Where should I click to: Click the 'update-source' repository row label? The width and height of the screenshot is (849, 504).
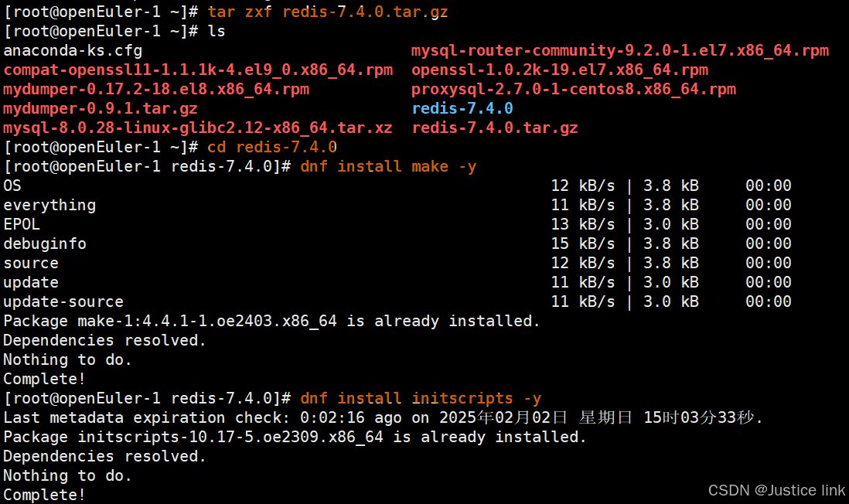tap(63, 302)
